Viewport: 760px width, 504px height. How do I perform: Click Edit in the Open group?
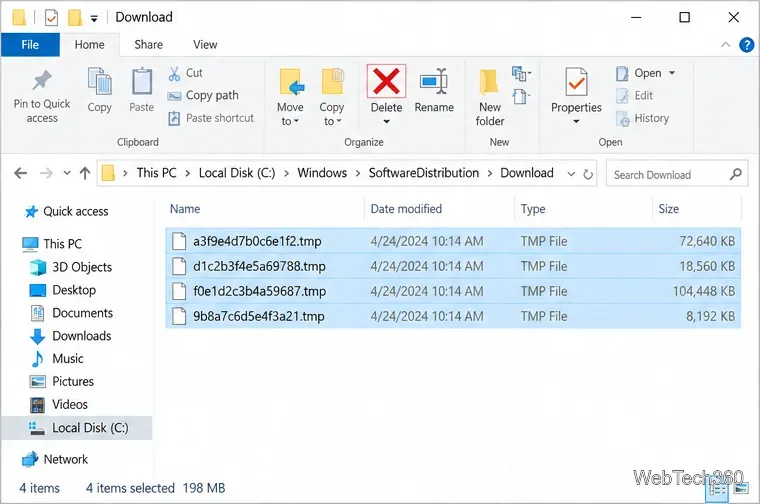634,96
